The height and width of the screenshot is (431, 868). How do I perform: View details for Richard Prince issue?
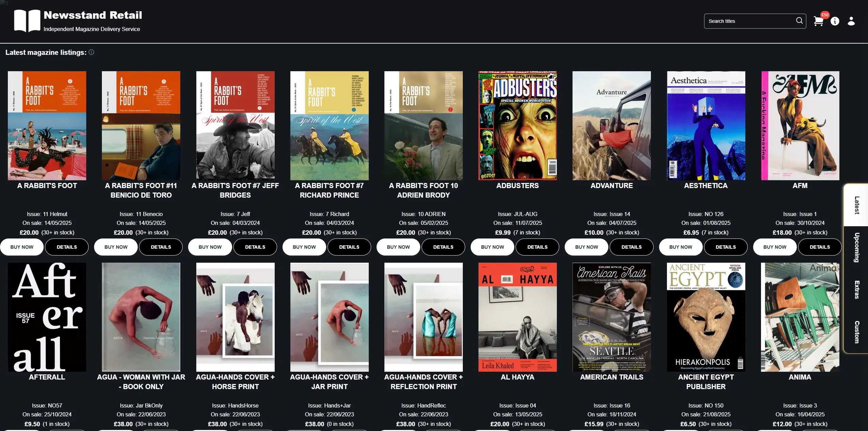click(x=349, y=247)
